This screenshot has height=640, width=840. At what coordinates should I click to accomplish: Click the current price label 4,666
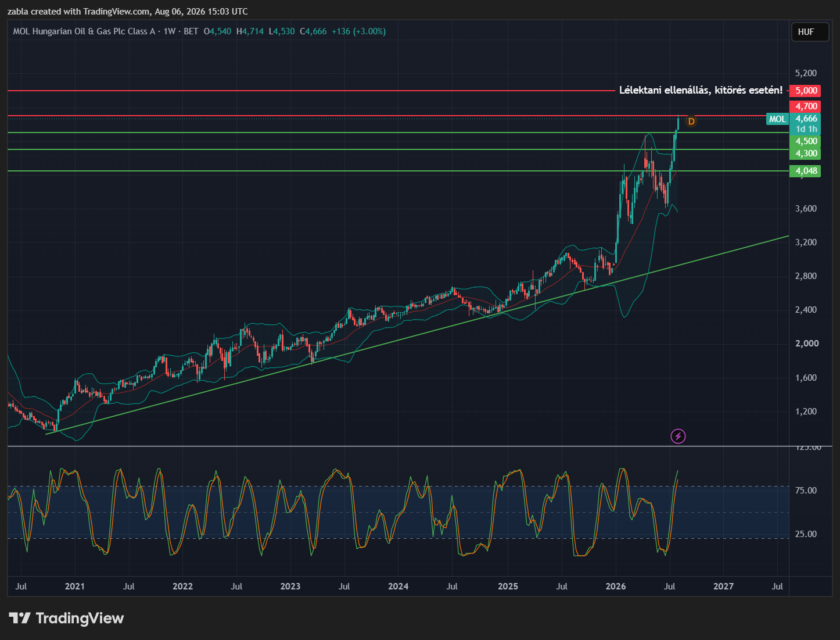tap(805, 119)
